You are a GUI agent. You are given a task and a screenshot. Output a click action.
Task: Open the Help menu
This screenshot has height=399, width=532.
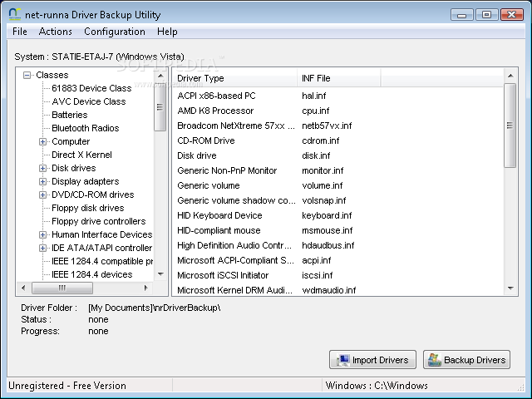(167, 32)
